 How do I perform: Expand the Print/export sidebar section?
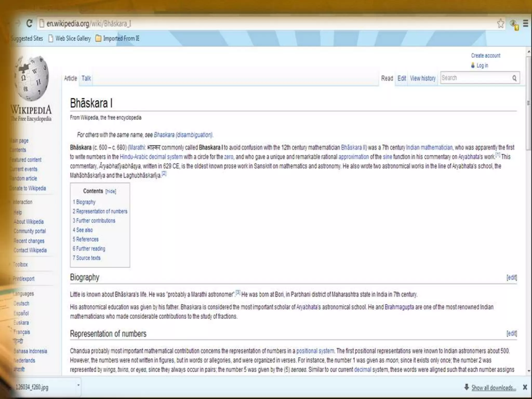tap(23, 279)
